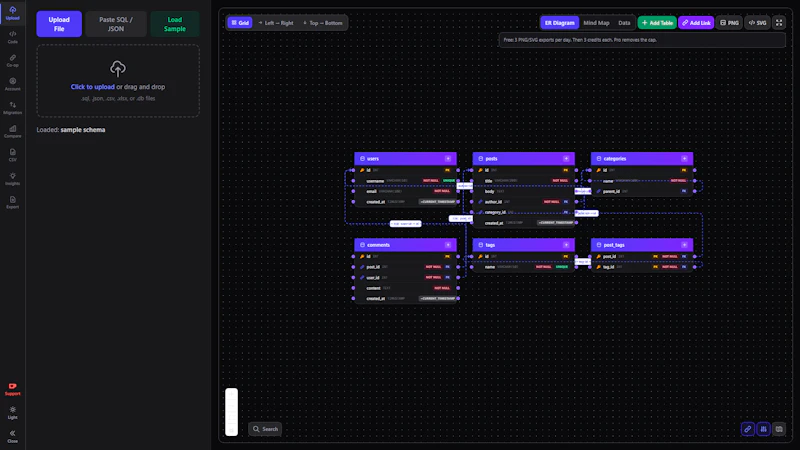Click the category_id column in posts table
The image size is (800, 450).
pos(524,212)
